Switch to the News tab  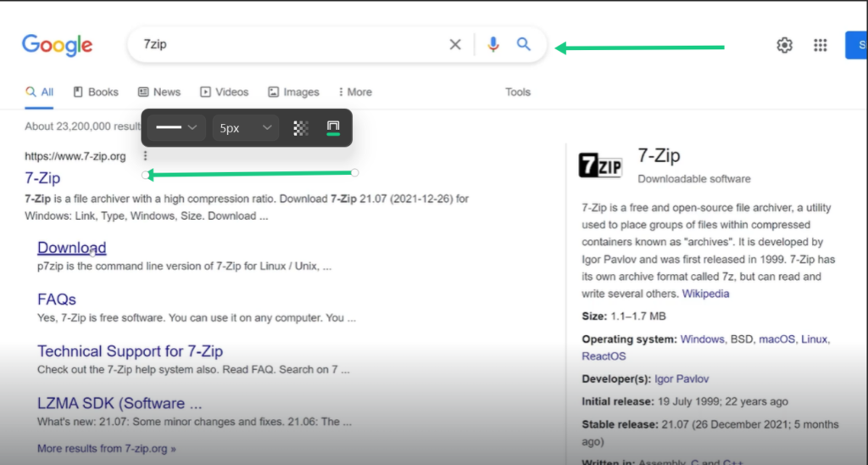tap(159, 92)
